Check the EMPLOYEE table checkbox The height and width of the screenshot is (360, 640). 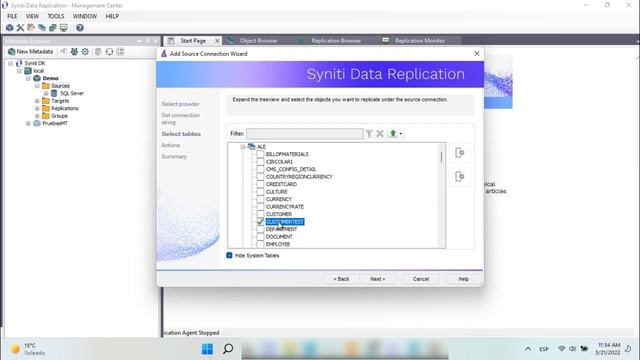click(260, 244)
